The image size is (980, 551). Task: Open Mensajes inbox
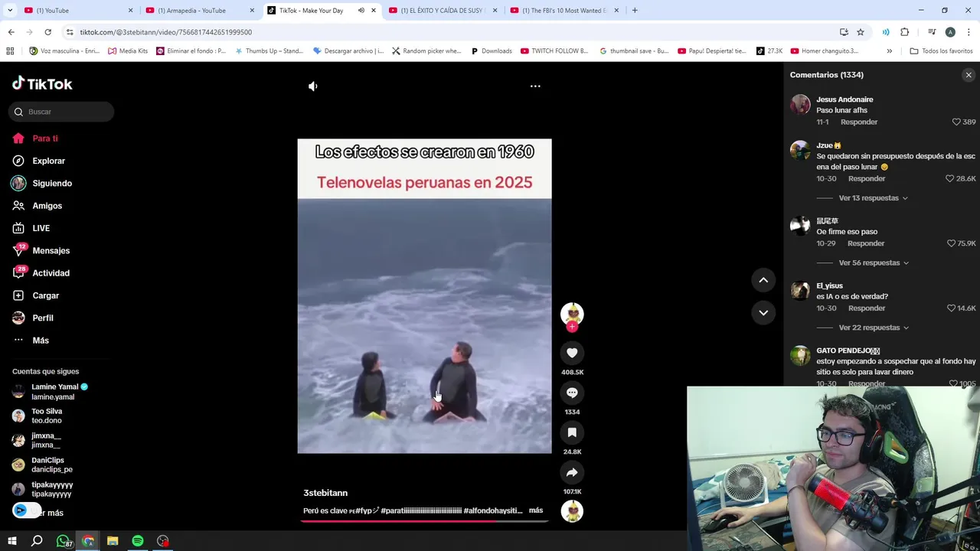(x=51, y=251)
